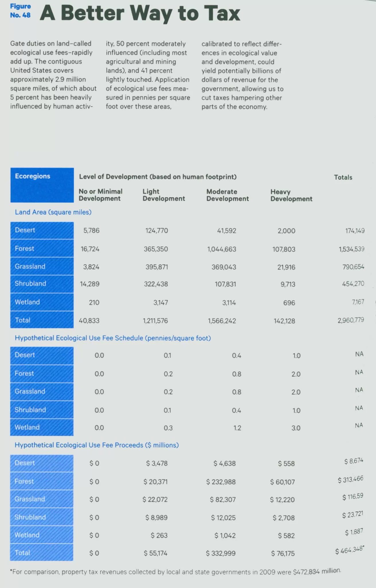Click the 3.0 wetland heavy development fee
Image resolution: width=376 pixels, height=588 pixels.
(x=296, y=428)
